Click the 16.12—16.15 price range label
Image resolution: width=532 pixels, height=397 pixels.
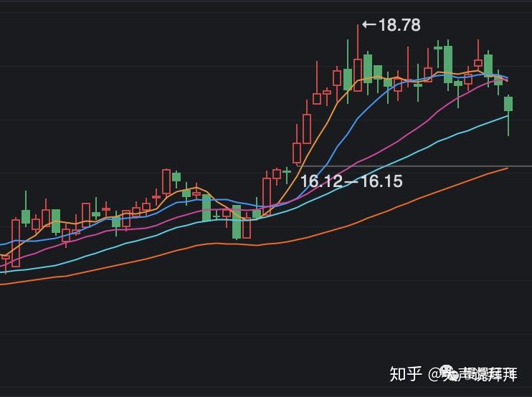point(351,181)
